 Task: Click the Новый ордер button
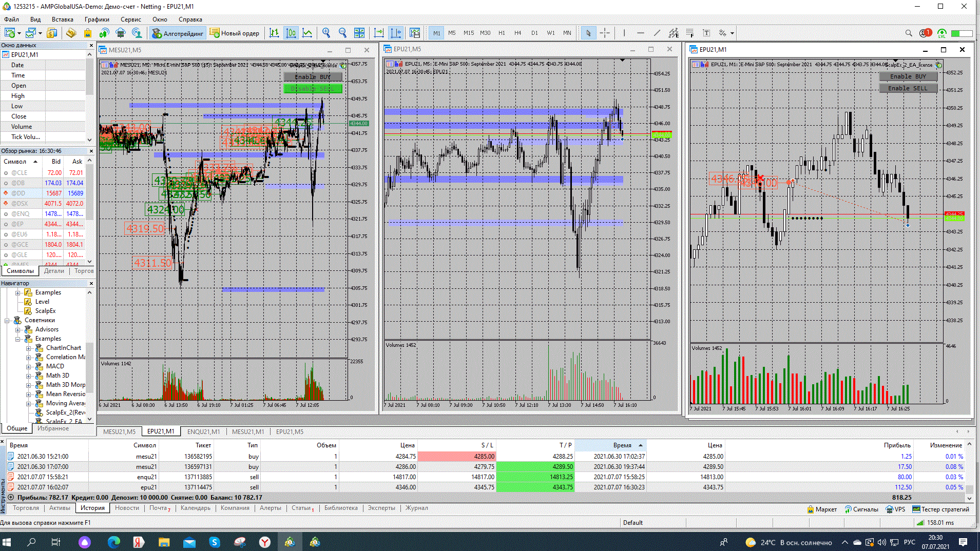point(235,33)
